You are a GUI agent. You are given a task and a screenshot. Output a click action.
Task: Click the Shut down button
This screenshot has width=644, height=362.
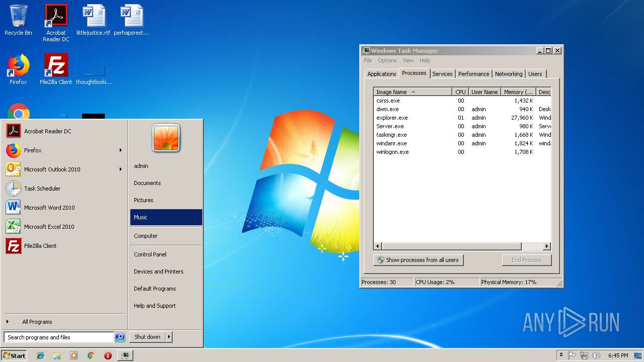147,337
